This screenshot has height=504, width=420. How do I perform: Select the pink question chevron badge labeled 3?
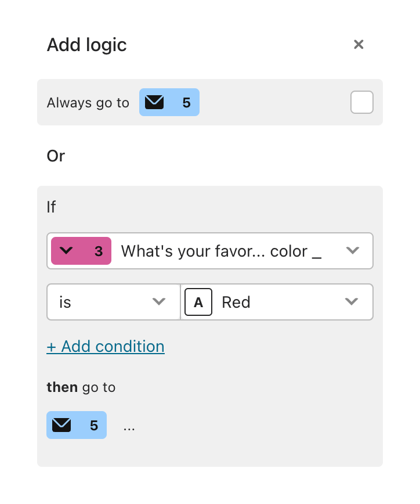tap(81, 251)
